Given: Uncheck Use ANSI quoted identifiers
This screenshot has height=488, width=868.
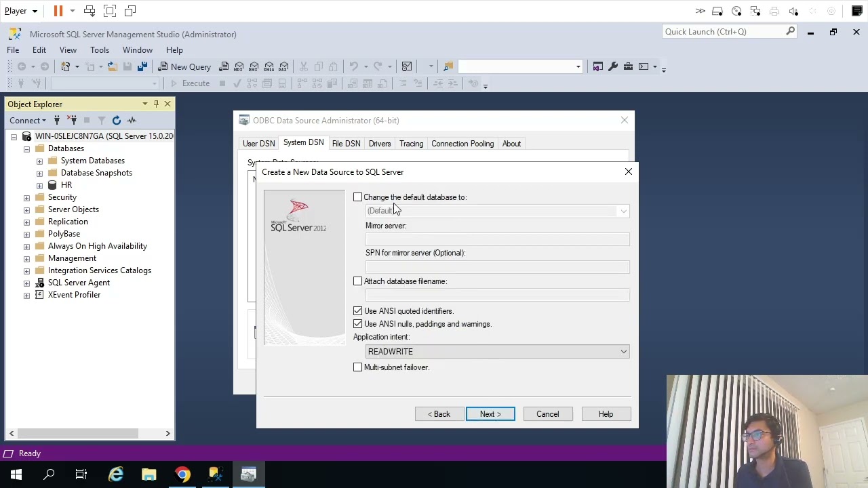Looking at the screenshot, I should (358, 311).
